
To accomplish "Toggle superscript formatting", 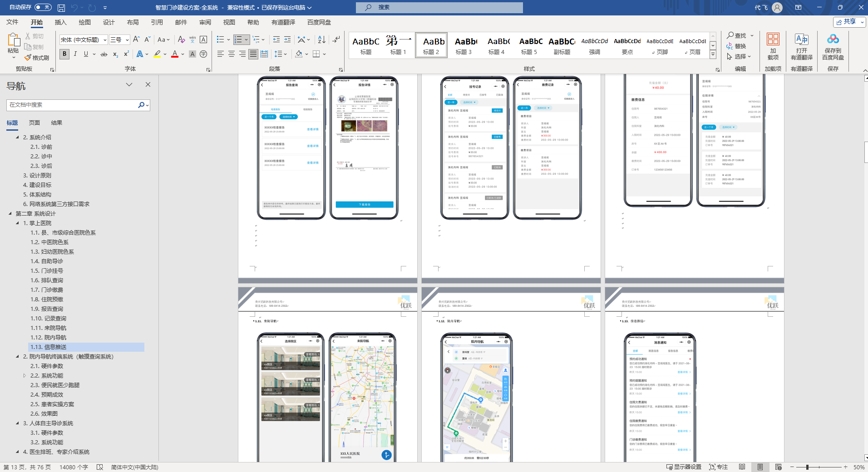I will tap(126, 54).
